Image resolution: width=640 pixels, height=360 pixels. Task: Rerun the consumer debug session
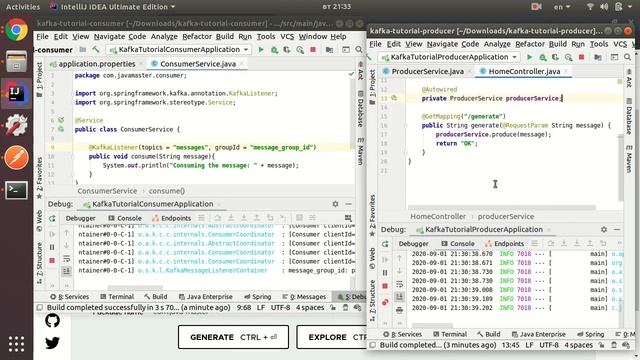pos(52,218)
